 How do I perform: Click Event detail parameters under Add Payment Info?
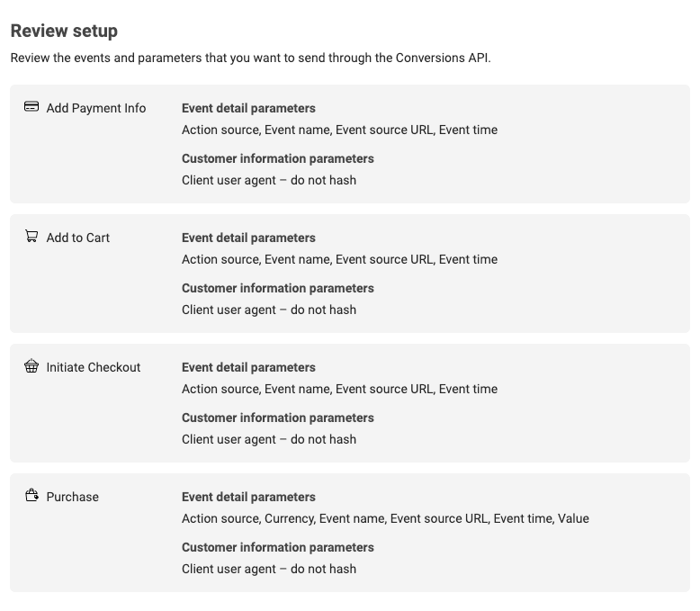[x=248, y=108]
